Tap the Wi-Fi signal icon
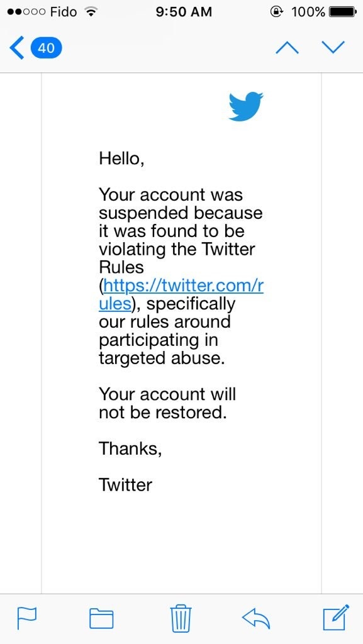 (91, 12)
